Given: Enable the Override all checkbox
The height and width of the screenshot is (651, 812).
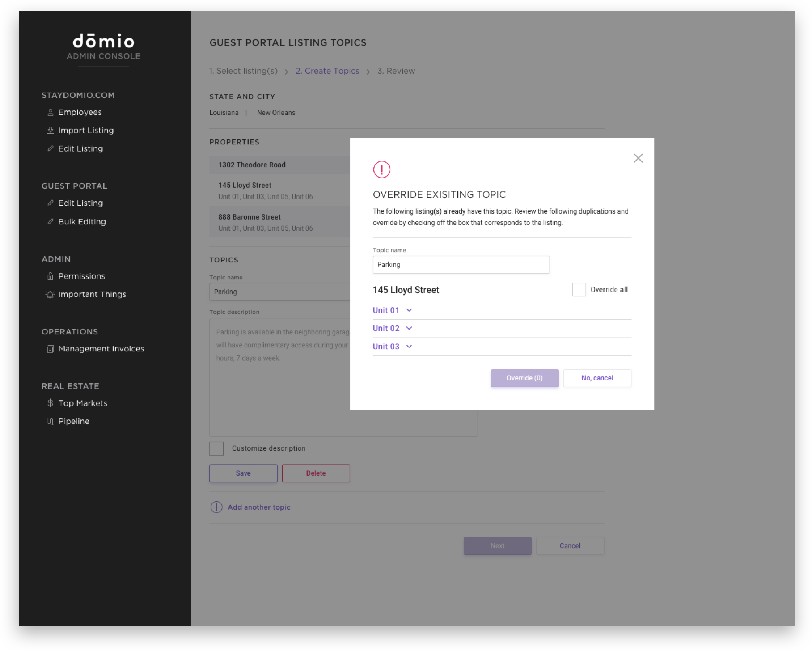Looking at the screenshot, I should [579, 290].
